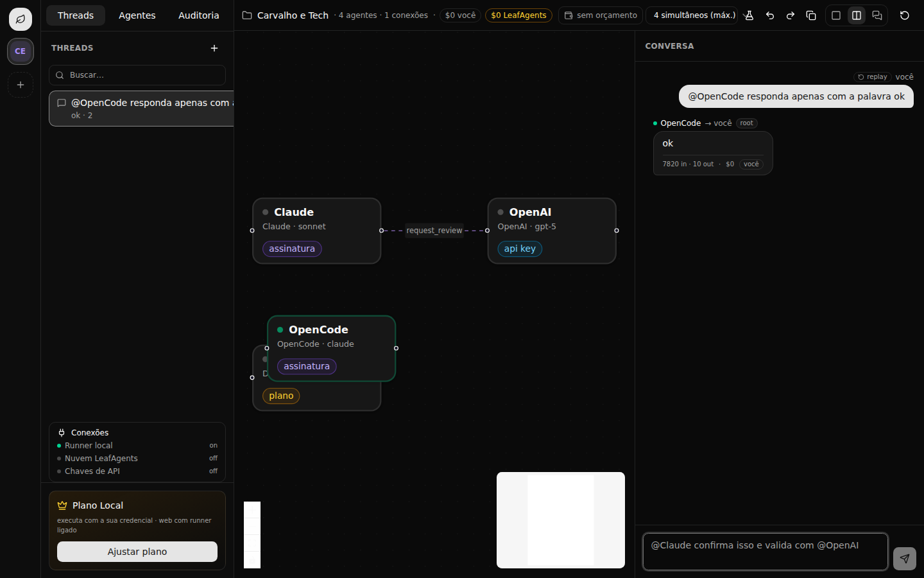Click the plug icon next to Conexões
This screenshot has width=924, height=578.
(62, 433)
